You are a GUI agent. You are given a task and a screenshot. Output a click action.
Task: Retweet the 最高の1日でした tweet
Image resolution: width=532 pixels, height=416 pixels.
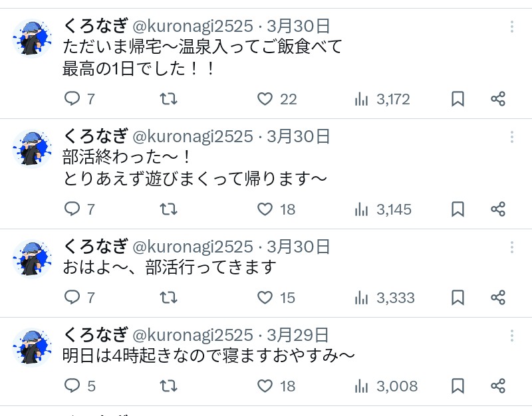pyautogui.click(x=169, y=99)
